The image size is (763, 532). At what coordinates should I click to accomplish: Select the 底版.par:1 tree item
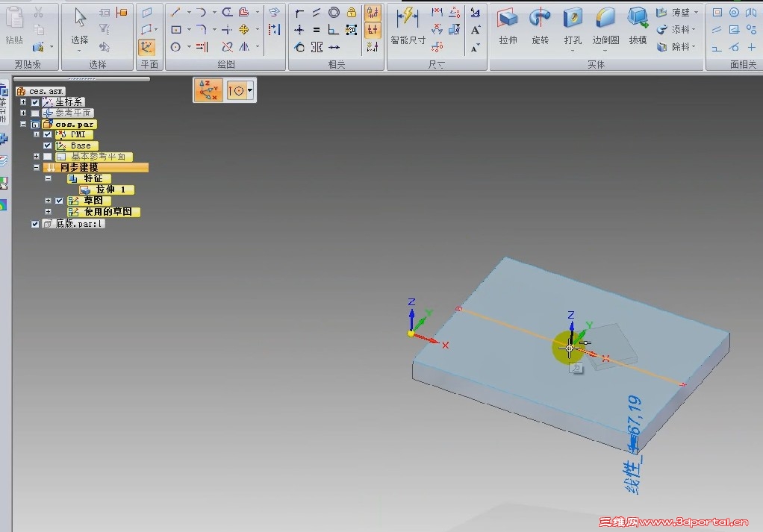click(73, 224)
